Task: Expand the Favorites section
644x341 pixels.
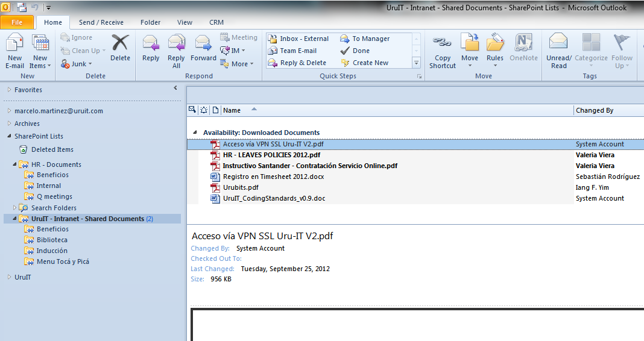Action: [9, 89]
